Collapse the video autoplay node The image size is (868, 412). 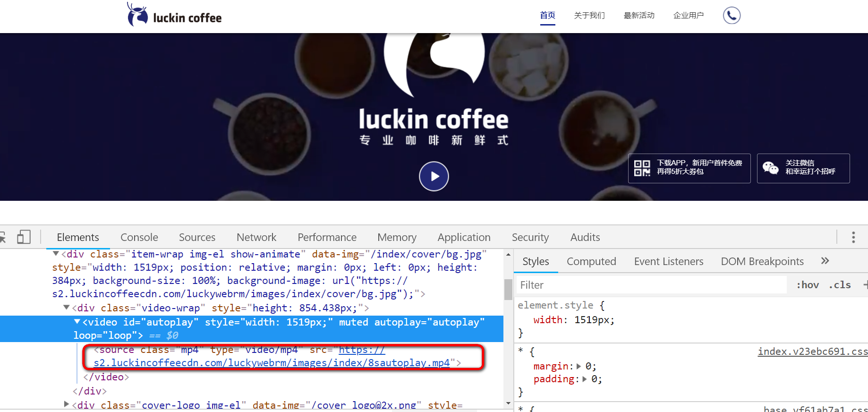tap(77, 322)
